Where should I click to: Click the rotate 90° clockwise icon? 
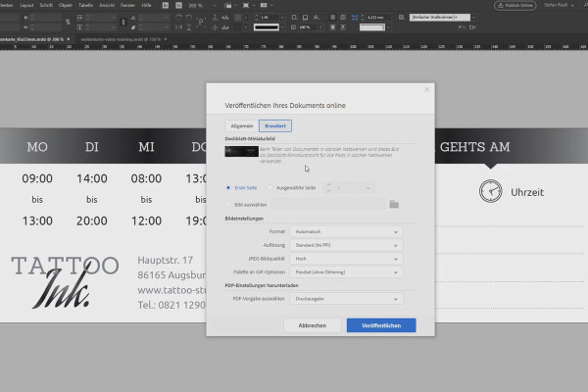179,18
